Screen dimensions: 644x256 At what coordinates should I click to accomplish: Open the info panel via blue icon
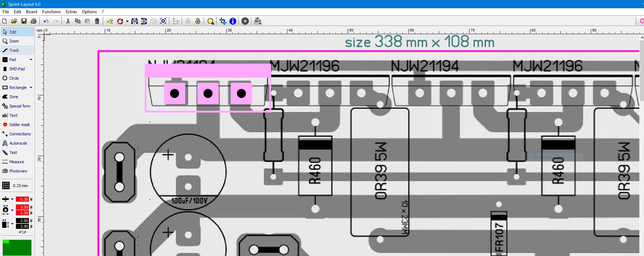pyautogui.click(x=233, y=21)
